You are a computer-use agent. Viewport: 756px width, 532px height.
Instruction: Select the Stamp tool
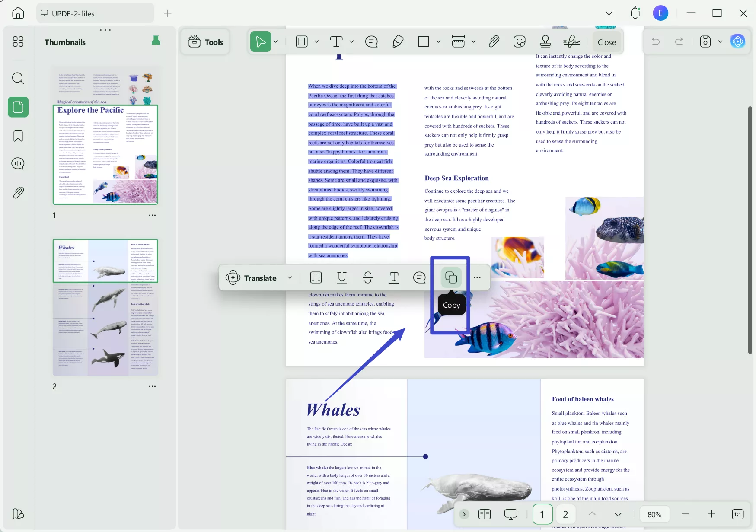point(545,41)
